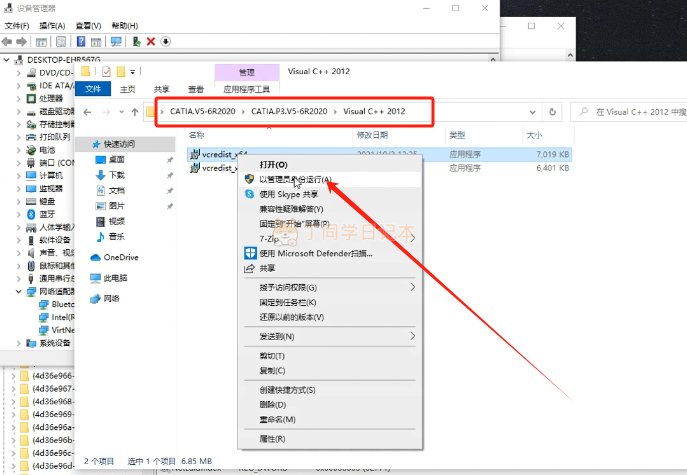Open the Send to (发送到) submenu
687x475 pixels.
[329, 336]
